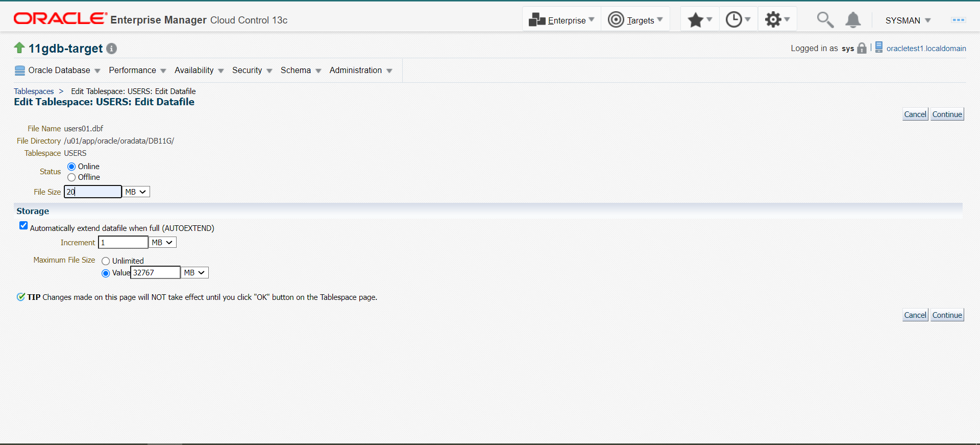Open the File Size unit dropdown
This screenshot has height=445, width=980.
coord(136,192)
